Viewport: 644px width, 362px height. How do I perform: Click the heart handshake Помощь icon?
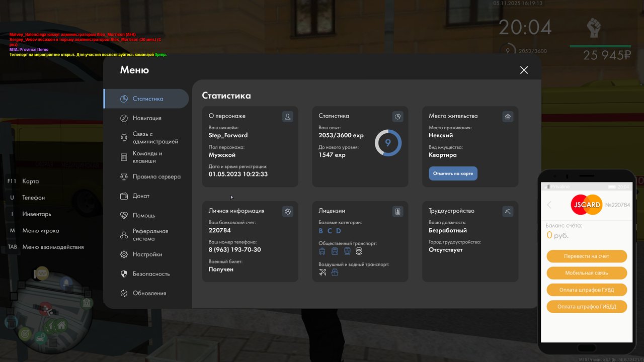click(x=124, y=215)
